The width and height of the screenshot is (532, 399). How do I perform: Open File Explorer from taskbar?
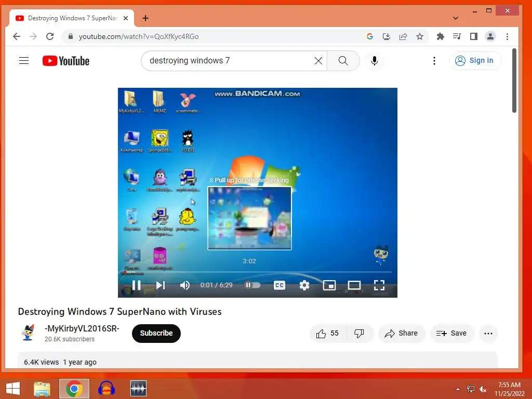point(42,389)
